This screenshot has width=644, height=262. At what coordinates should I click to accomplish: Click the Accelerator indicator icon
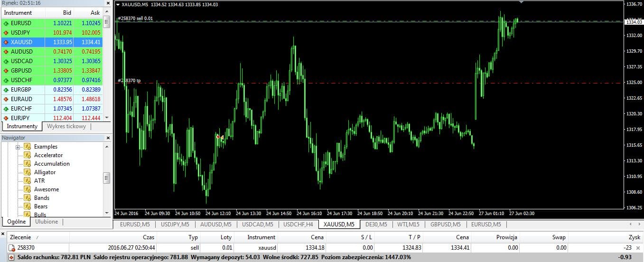tap(28, 155)
